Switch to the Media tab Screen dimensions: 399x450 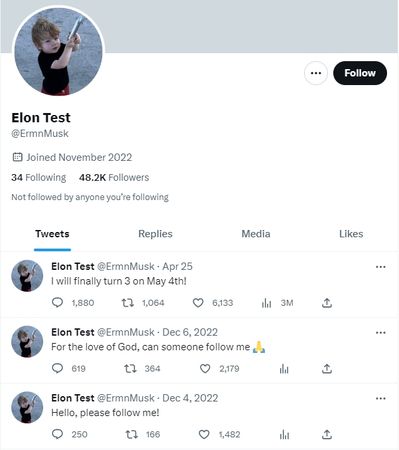click(256, 234)
